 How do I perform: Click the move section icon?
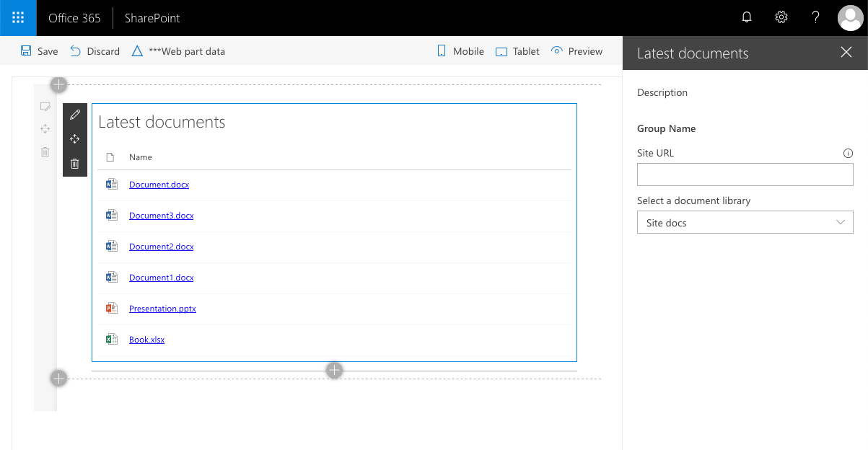(45, 129)
